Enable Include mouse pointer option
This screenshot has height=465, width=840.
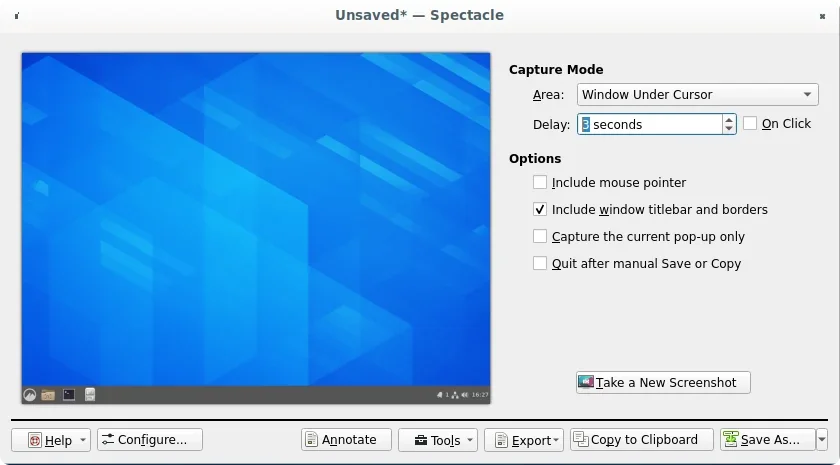pyautogui.click(x=540, y=183)
